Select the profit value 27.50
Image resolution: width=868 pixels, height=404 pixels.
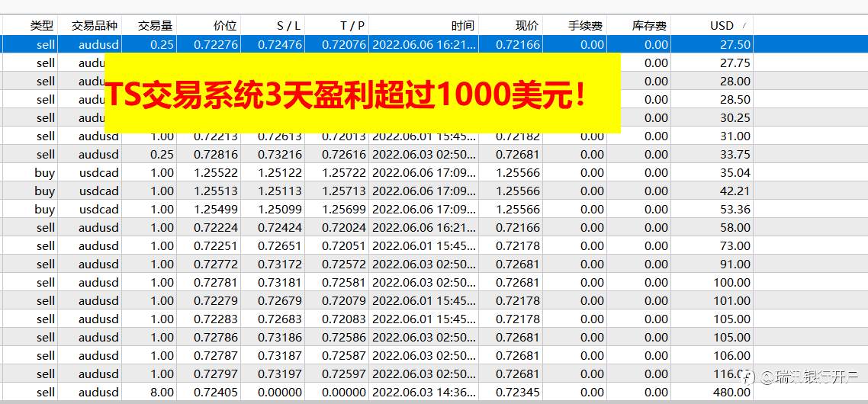coord(735,45)
